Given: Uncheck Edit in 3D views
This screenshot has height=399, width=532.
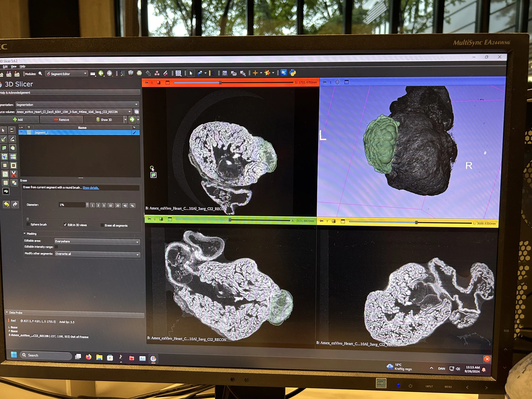Looking at the screenshot, I should (65, 225).
